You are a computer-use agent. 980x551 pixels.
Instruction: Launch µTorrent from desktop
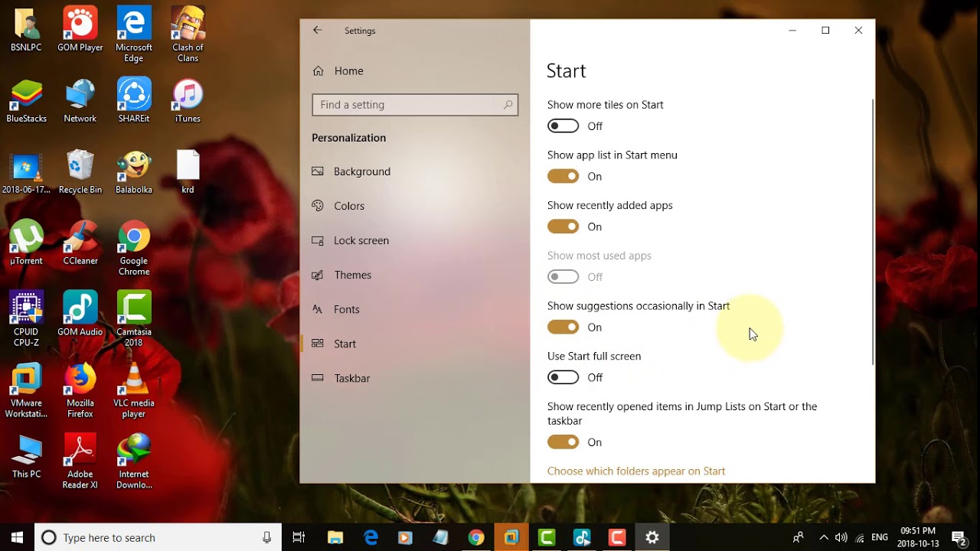[x=26, y=243]
